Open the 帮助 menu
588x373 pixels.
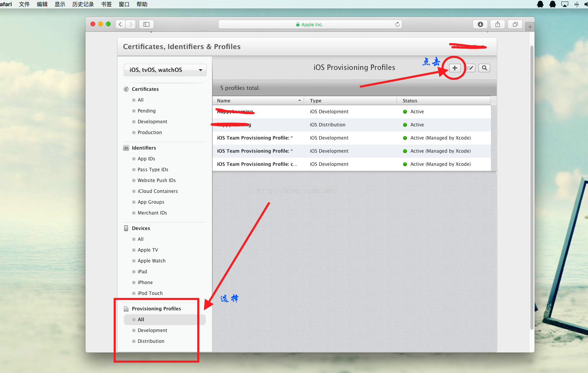coord(142,4)
